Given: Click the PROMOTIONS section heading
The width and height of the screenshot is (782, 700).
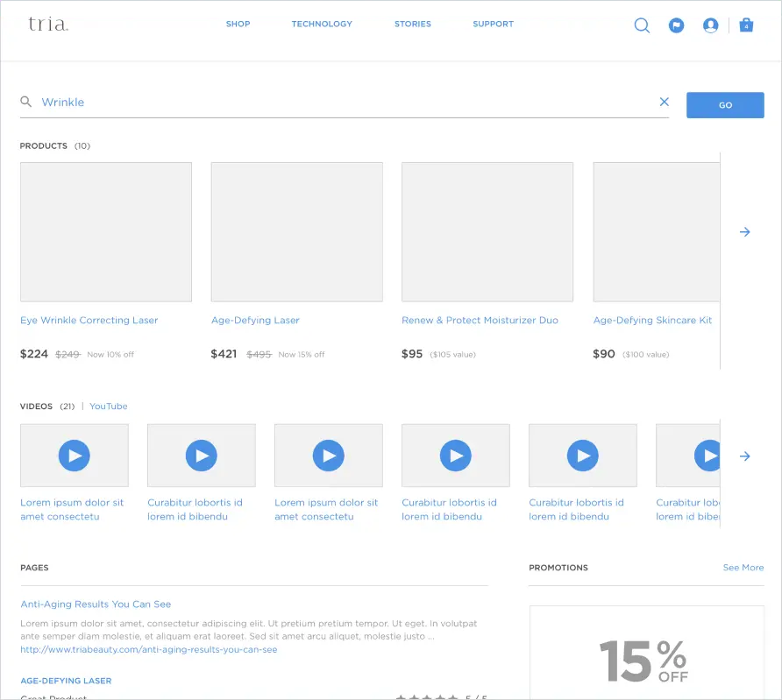Looking at the screenshot, I should 558,568.
